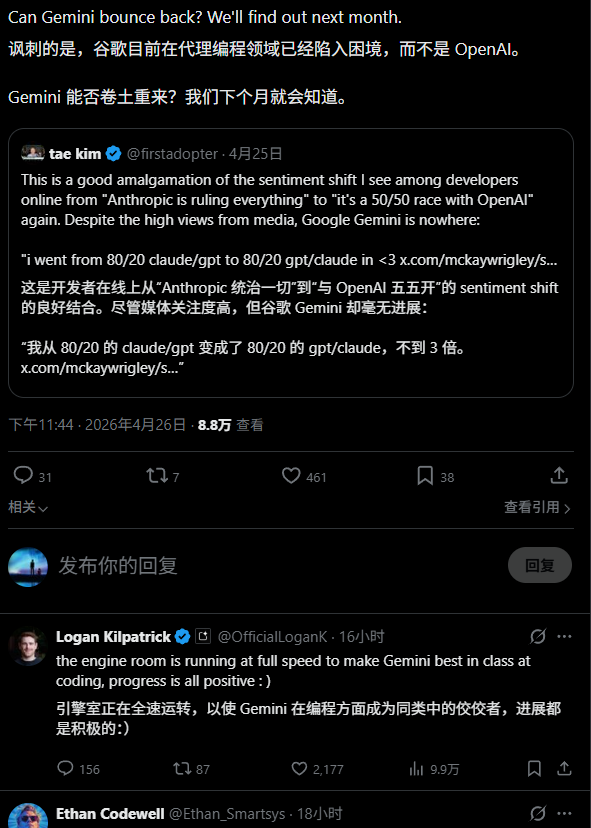The height and width of the screenshot is (828, 591).
Task: Like the main tweet with 461 likes
Action: tap(291, 476)
